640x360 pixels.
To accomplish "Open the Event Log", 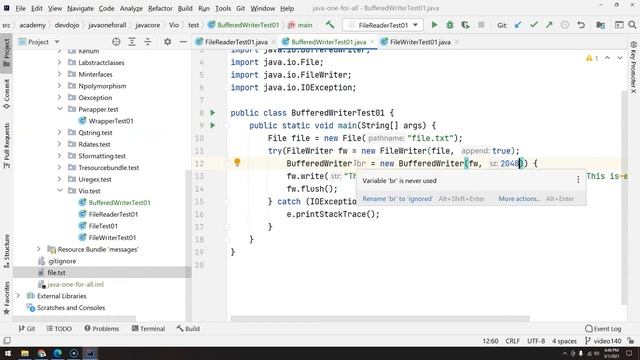I will click(x=603, y=329).
